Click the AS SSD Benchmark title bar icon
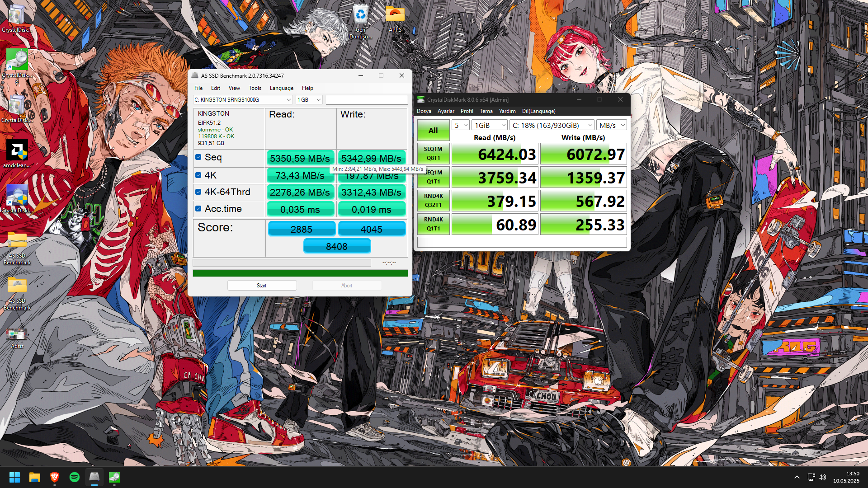This screenshot has width=868, height=488. coord(195,75)
